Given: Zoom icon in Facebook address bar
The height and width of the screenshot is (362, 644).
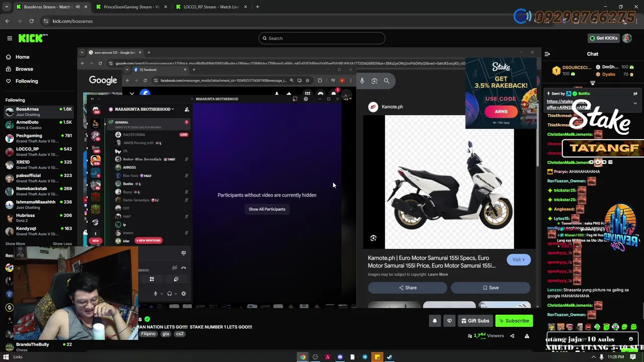Looking at the screenshot, I should tap(291, 80).
